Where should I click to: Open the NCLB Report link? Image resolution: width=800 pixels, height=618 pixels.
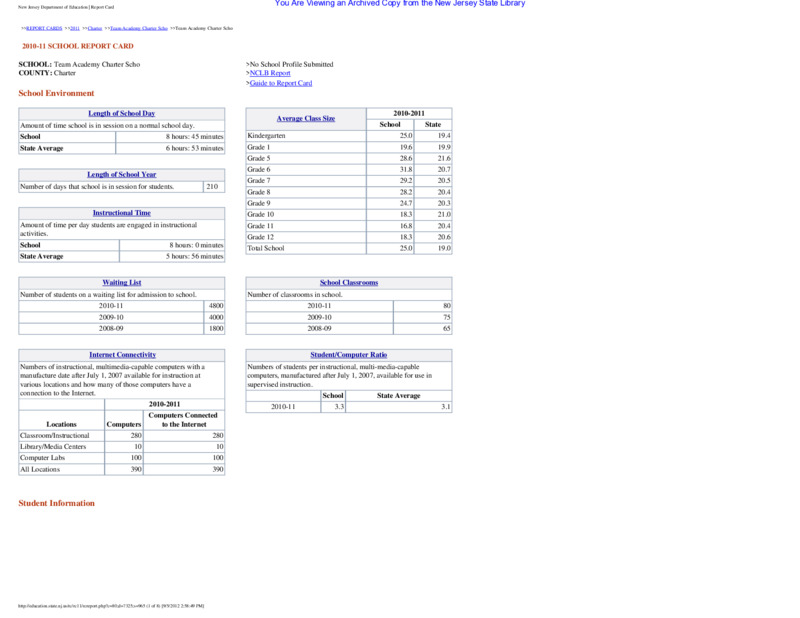(270, 73)
